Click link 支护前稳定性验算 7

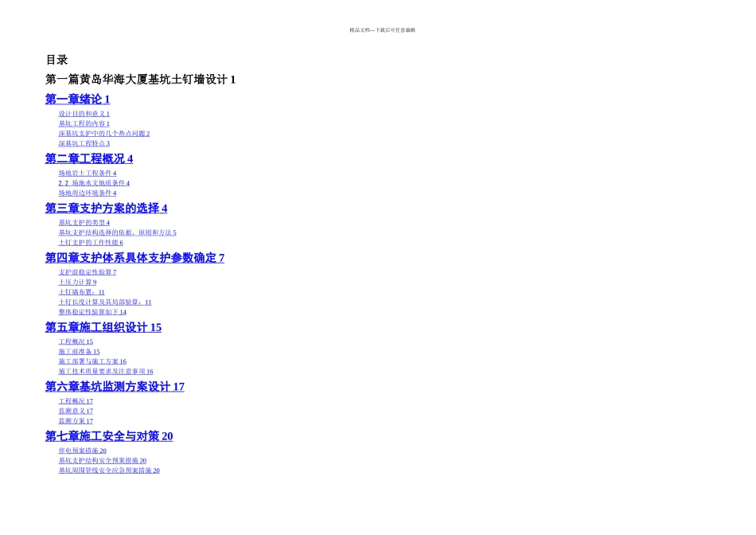[88, 272]
